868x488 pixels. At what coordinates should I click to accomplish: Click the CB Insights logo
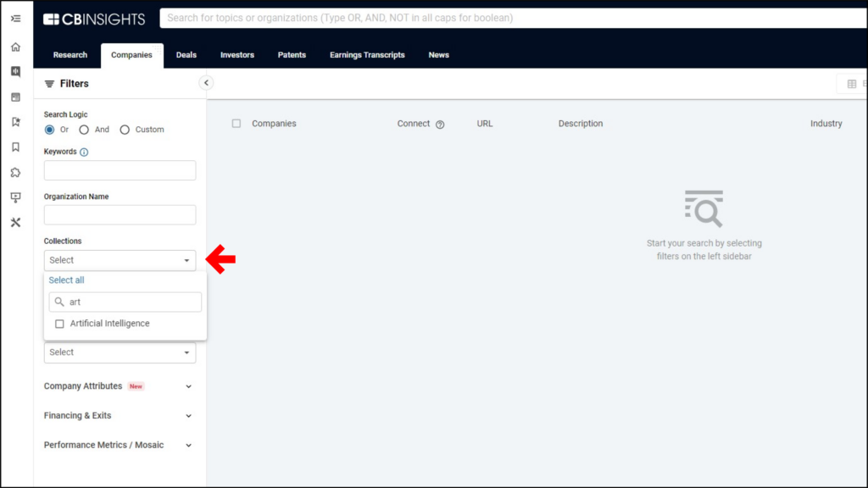[x=94, y=19]
